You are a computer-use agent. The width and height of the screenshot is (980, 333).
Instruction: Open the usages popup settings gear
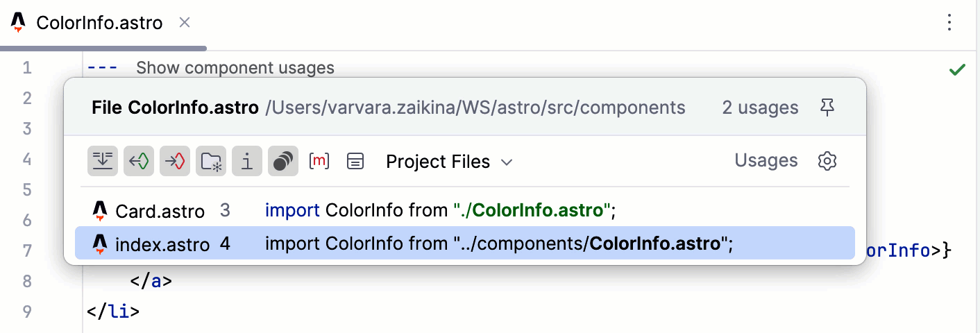click(x=827, y=162)
